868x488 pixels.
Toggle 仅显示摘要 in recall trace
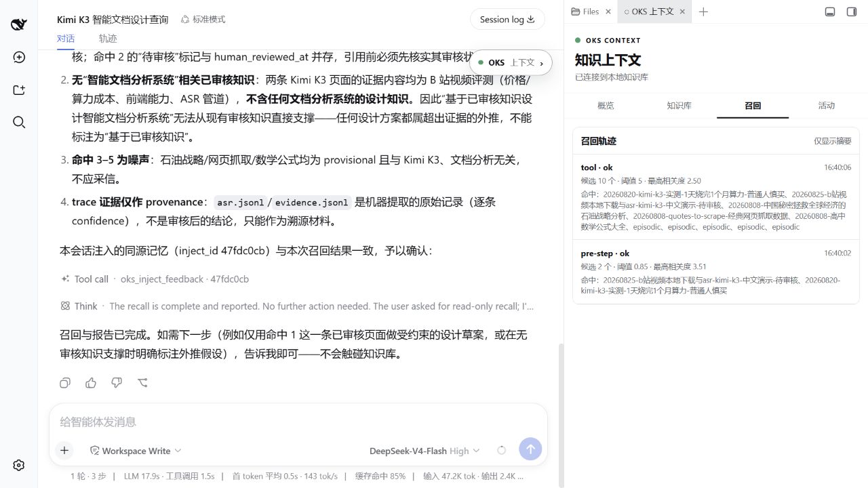833,141
